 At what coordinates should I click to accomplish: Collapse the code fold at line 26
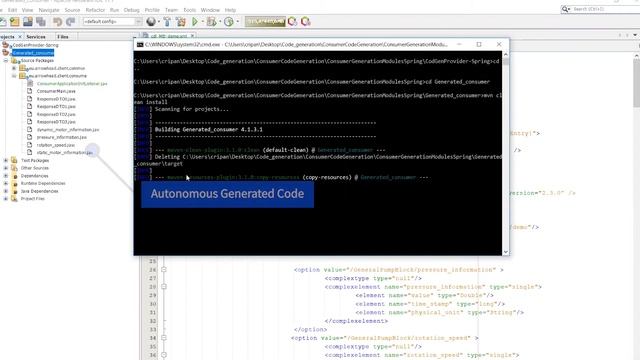tap(164, 270)
